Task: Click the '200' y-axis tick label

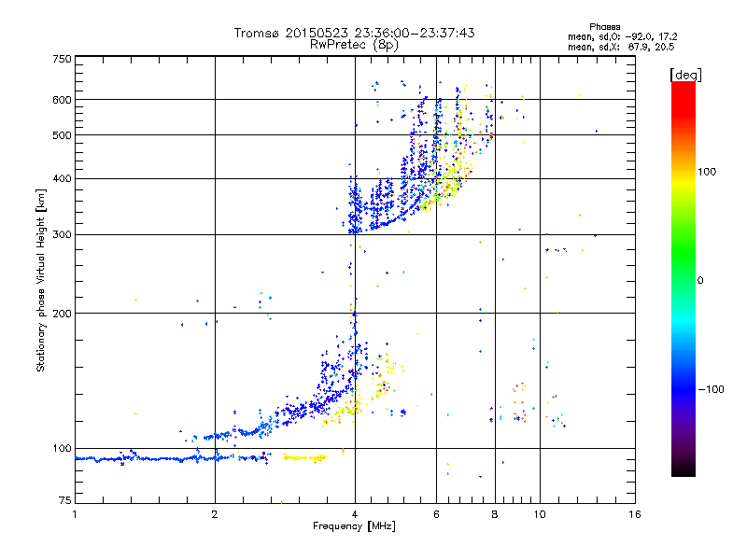Action: click(x=62, y=314)
